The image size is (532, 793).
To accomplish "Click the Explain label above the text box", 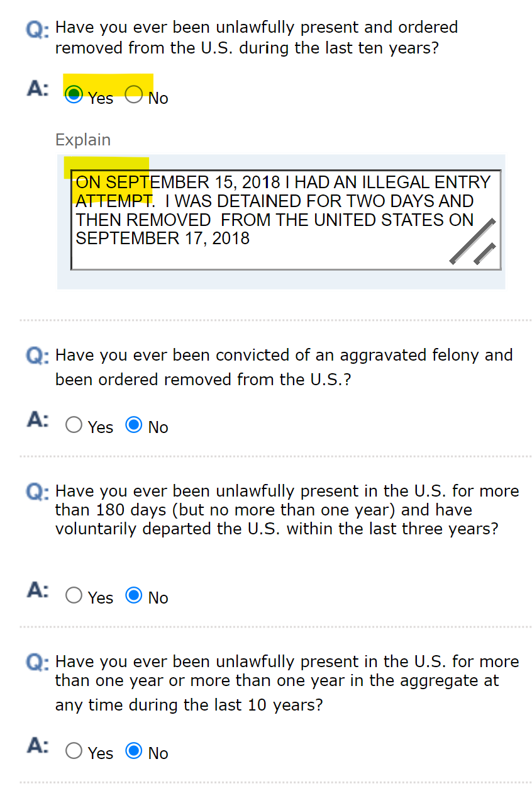I will coord(83,140).
